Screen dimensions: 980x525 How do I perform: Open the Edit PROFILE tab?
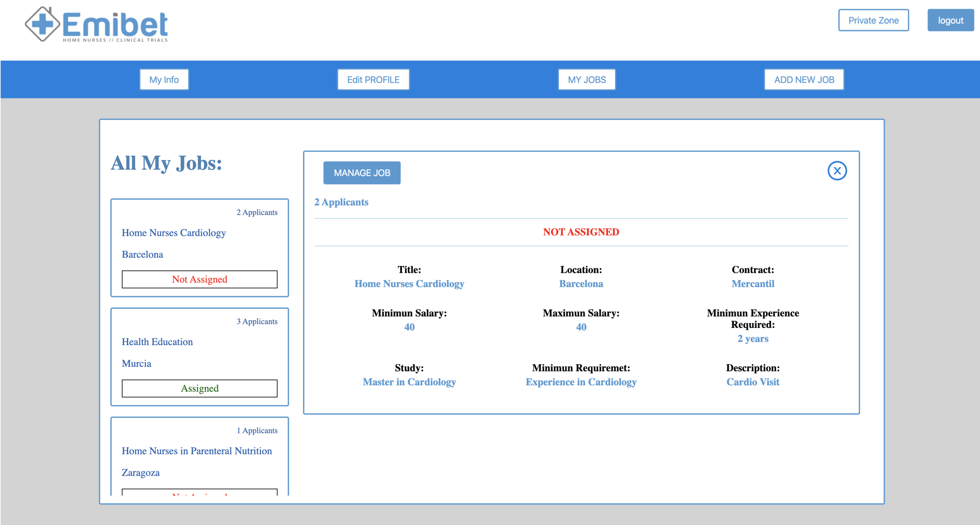373,80
